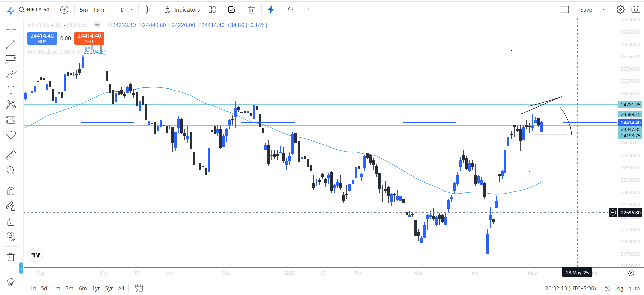Open price scale settings target icon
The height and width of the screenshot is (295, 644).
[631, 273]
